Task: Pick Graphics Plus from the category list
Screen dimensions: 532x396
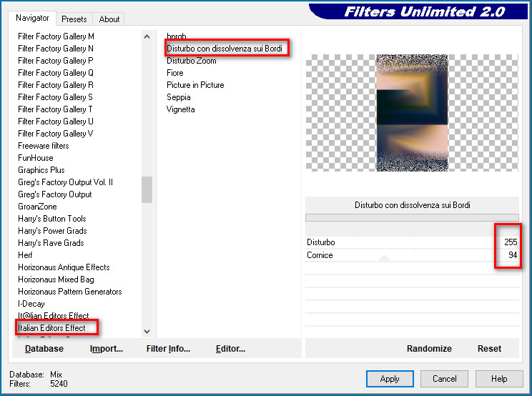Action: 41,170
